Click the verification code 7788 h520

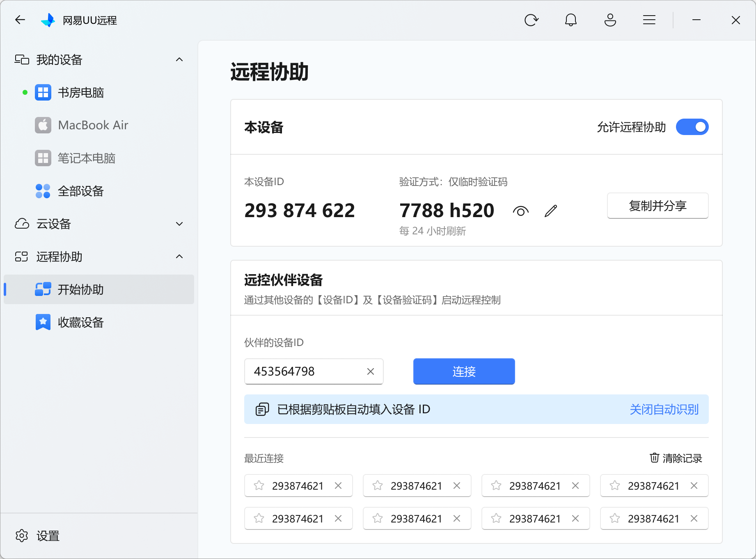click(x=447, y=211)
